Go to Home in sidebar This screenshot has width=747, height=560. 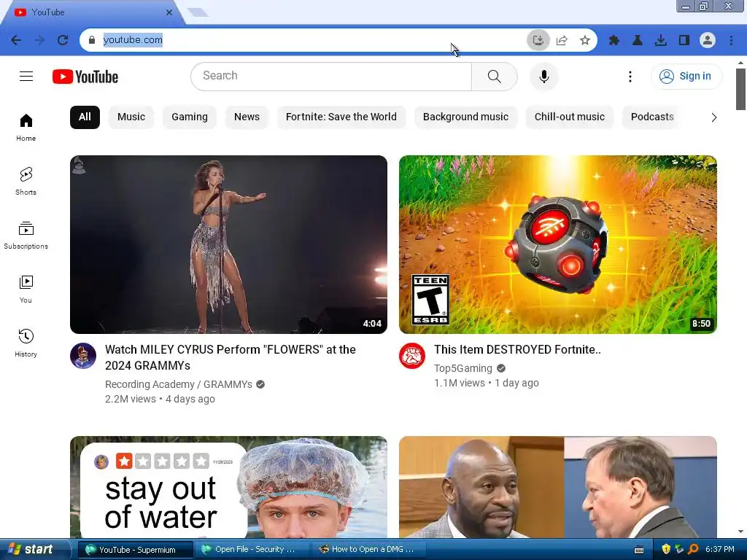point(26,128)
